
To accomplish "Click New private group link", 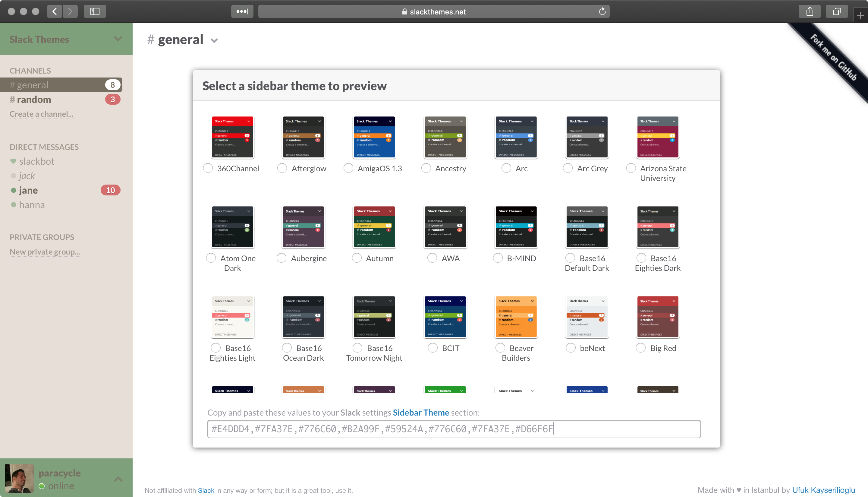I will pyautogui.click(x=45, y=252).
